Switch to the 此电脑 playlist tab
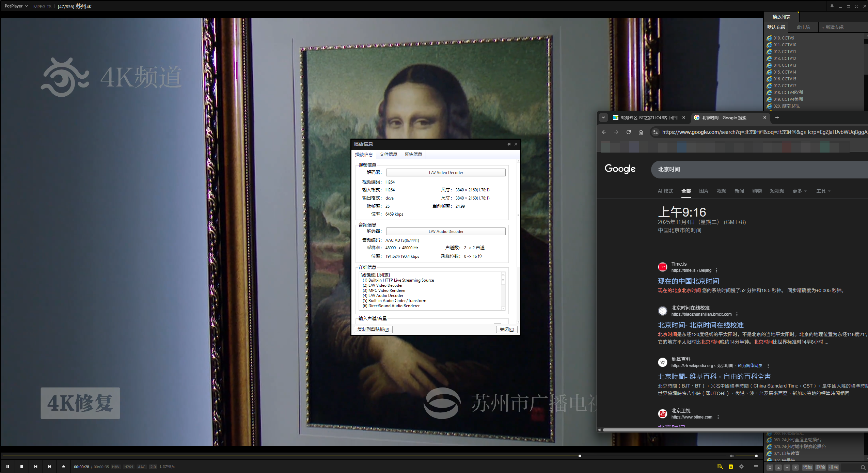This screenshot has height=473, width=868. 803,27
